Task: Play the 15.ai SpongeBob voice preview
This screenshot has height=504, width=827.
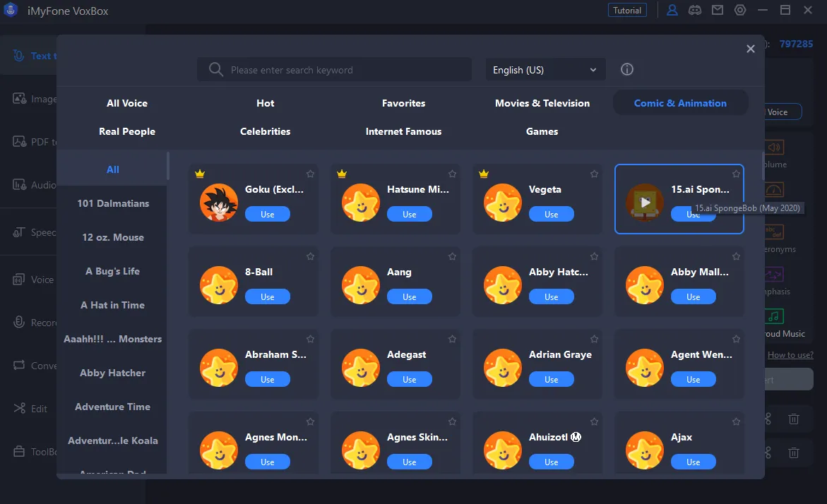Action: click(x=645, y=202)
